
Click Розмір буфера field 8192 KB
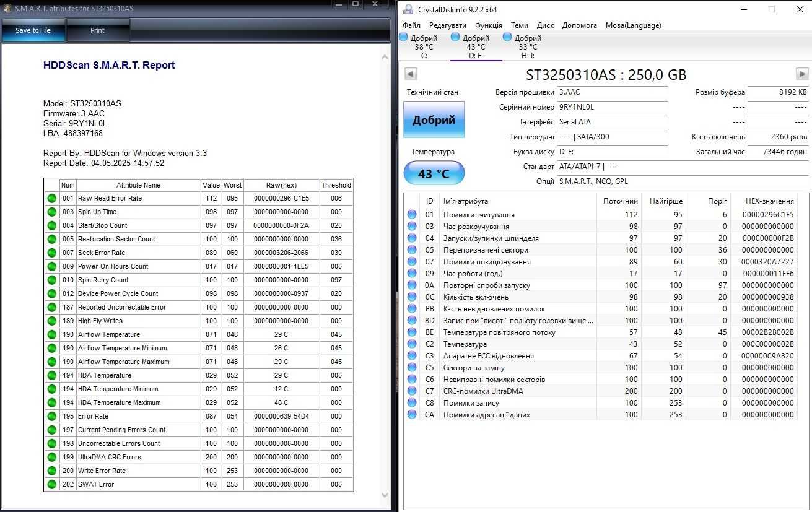[x=778, y=92]
